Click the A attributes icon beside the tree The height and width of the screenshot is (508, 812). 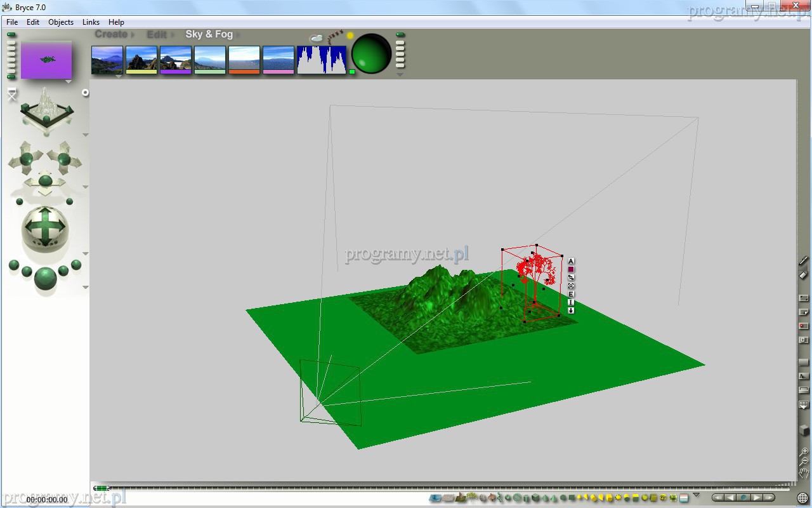click(x=571, y=261)
